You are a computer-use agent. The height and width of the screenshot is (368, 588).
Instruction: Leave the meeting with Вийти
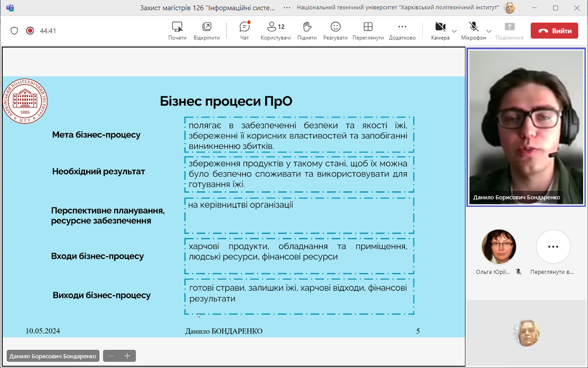[554, 31]
